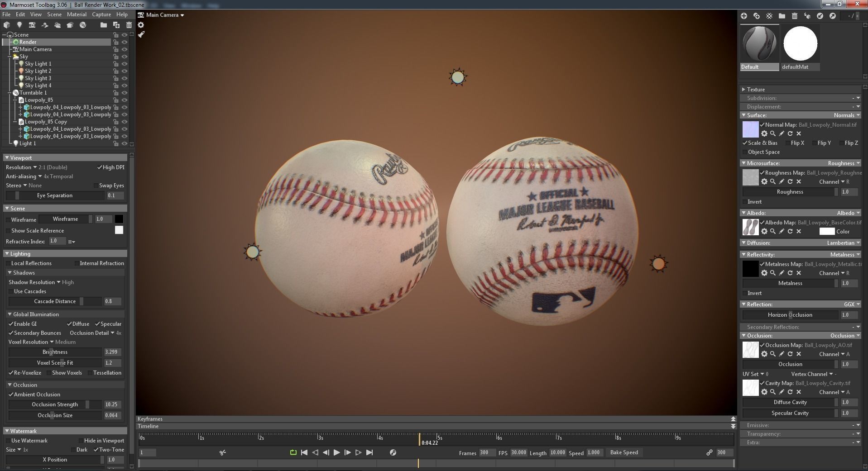Collapse the Sky tree node
Viewport: 868px width, 471px height.
[x=10, y=57]
